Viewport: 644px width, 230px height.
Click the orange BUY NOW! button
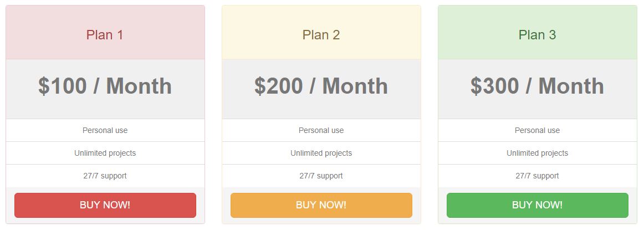point(321,205)
